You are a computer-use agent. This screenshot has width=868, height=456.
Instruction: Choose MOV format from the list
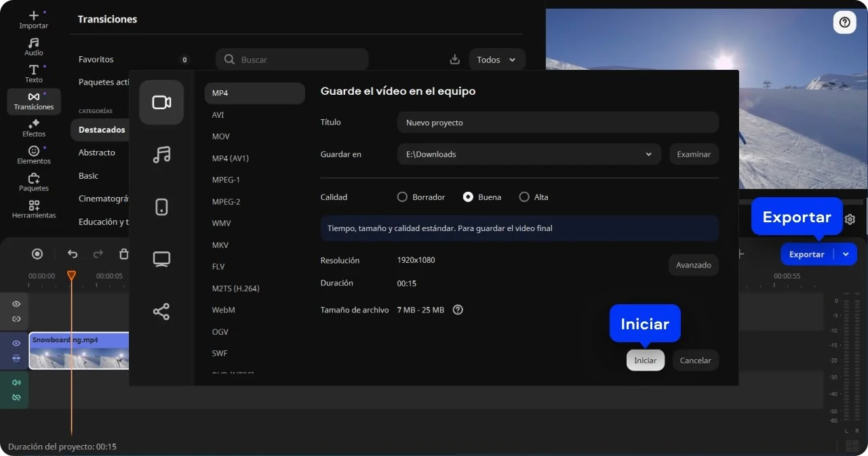coord(221,136)
